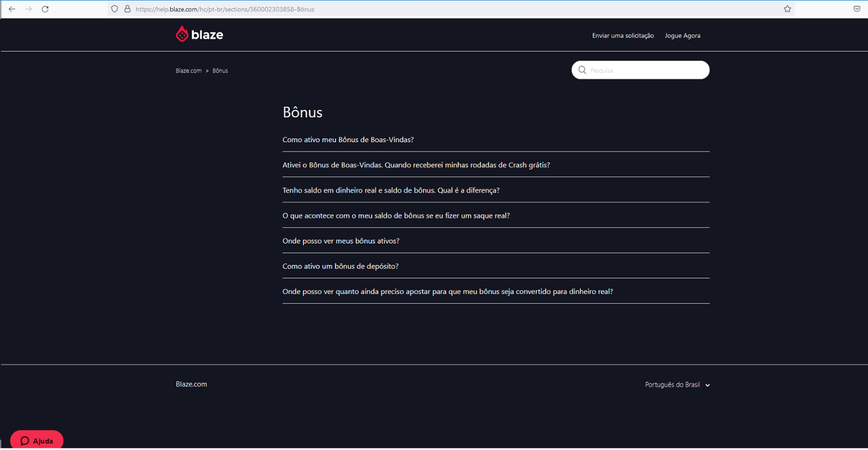Open 'Como ativo meu Bônus de Boas-Vindas?'
The width and height of the screenshot is (868, 450).
[348, 140]
